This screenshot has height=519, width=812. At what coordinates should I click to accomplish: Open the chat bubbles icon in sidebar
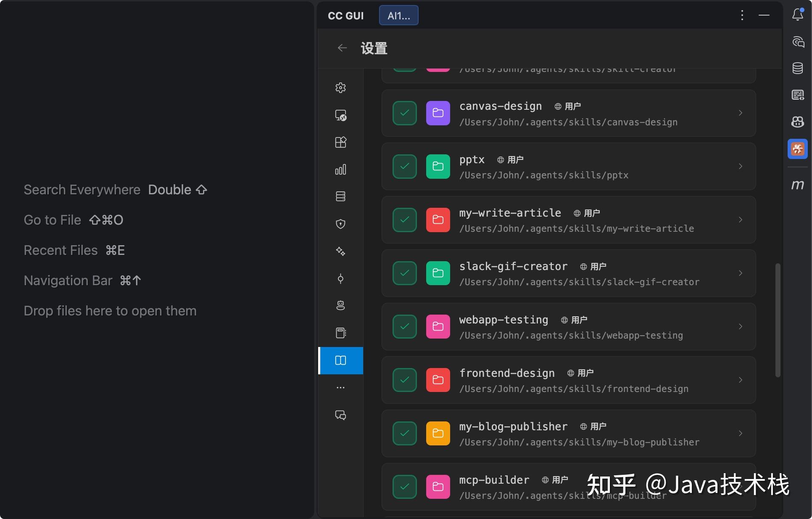340,415
